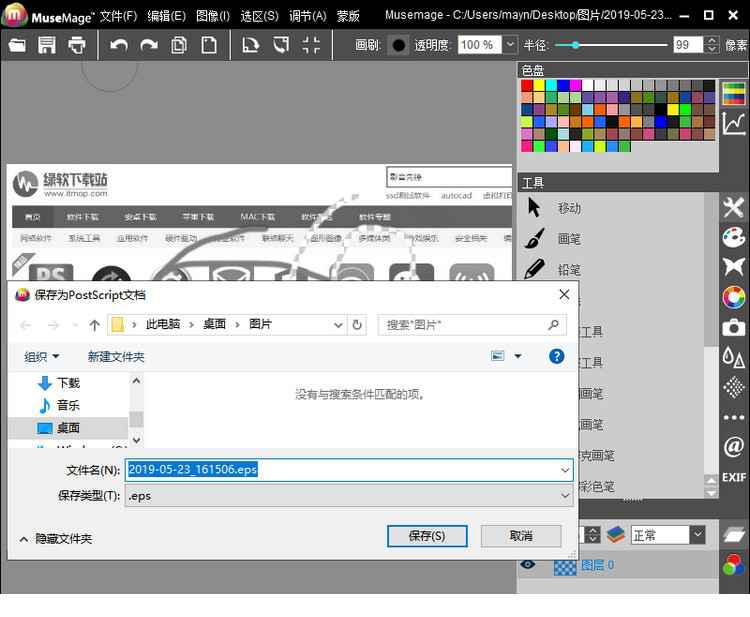Open the 正常 blend mode dropdown
This screenshot has height=617, width=750.
click(x=698, y=535)
